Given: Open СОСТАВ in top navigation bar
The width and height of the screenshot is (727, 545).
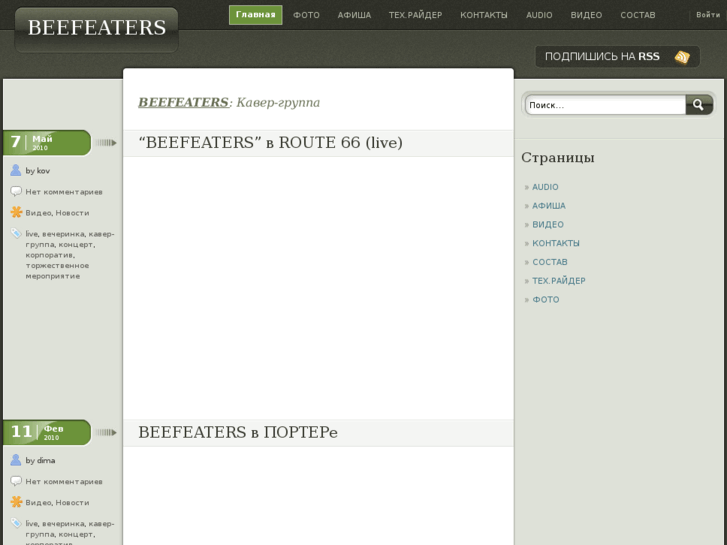Looking at the screenshot, I should [x=638, y=15].
